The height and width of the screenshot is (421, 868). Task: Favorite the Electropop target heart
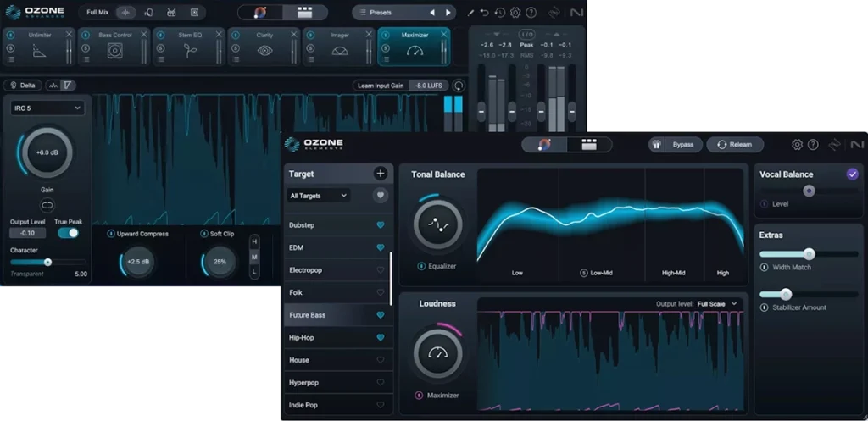click(x=381, y=270)
